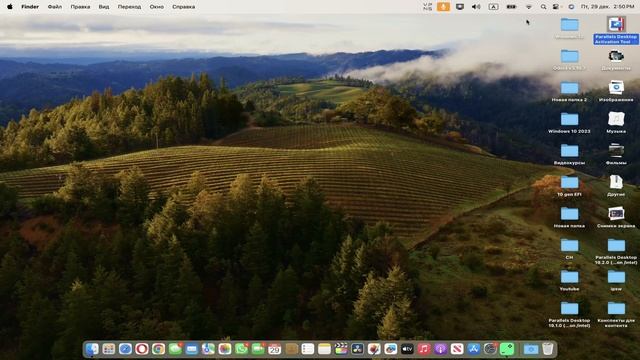Open Control Center in menu bar
640x360 pixels.
(556, 7)
